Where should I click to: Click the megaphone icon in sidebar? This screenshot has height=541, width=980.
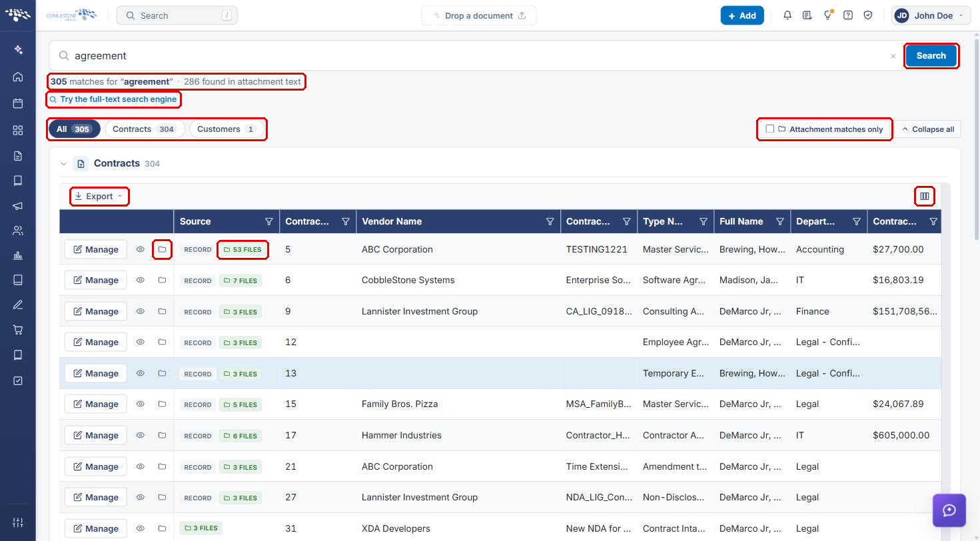pos(18,206)
